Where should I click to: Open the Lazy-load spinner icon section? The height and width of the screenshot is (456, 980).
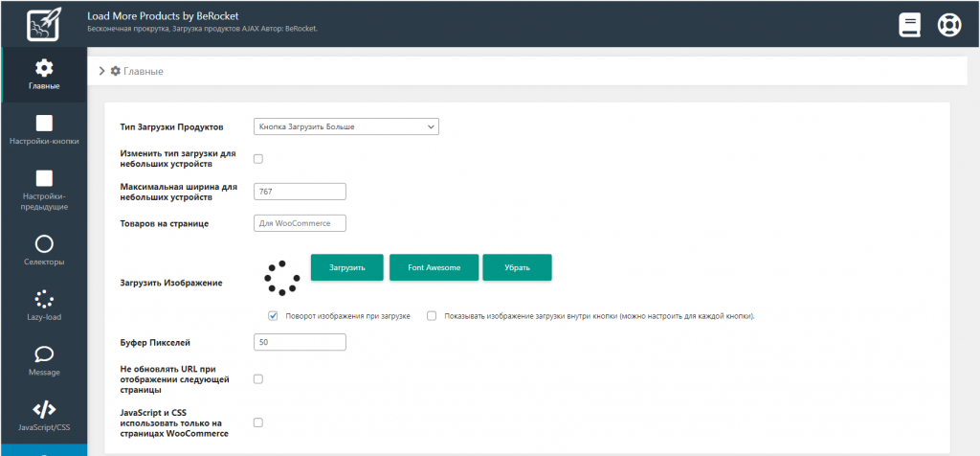[43, 300]
